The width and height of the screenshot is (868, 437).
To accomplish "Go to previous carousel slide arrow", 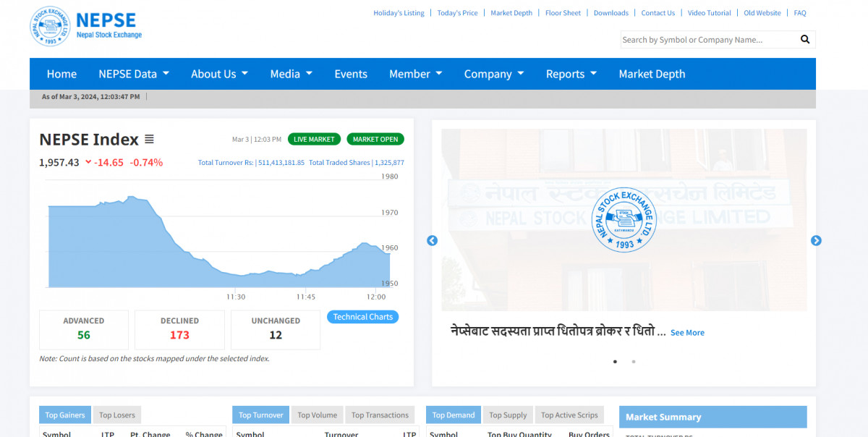I will point(432,241).
